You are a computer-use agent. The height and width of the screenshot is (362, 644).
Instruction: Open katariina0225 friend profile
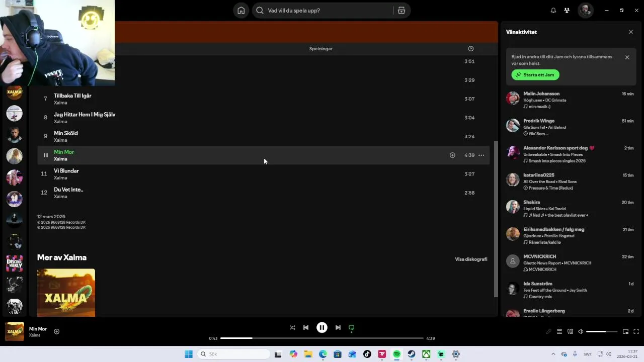[x=539, y=175]
